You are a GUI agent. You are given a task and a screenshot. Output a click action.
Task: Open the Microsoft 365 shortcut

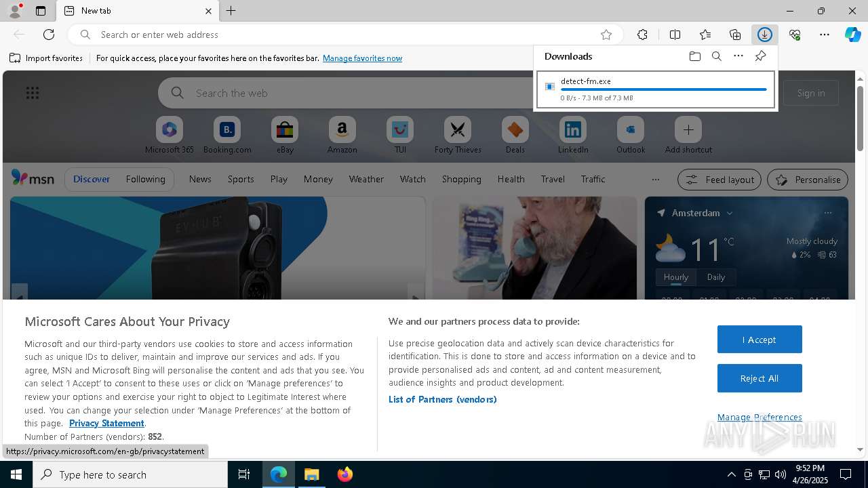click(170, 136)
